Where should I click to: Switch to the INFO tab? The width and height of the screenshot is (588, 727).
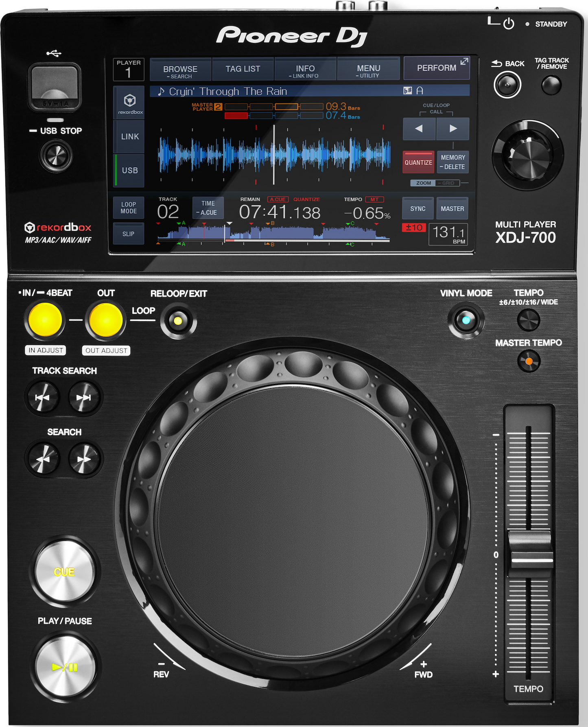(305, 70)
